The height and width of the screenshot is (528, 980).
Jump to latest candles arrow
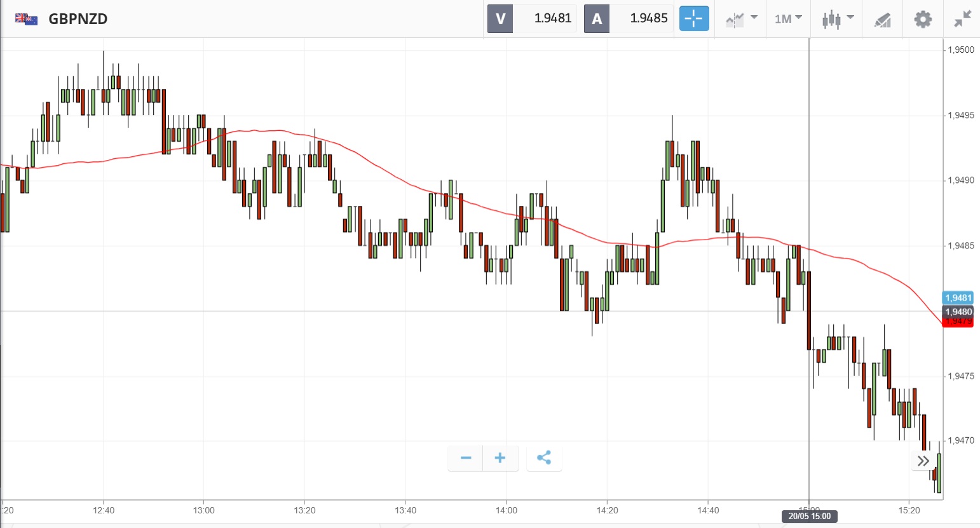923,461
